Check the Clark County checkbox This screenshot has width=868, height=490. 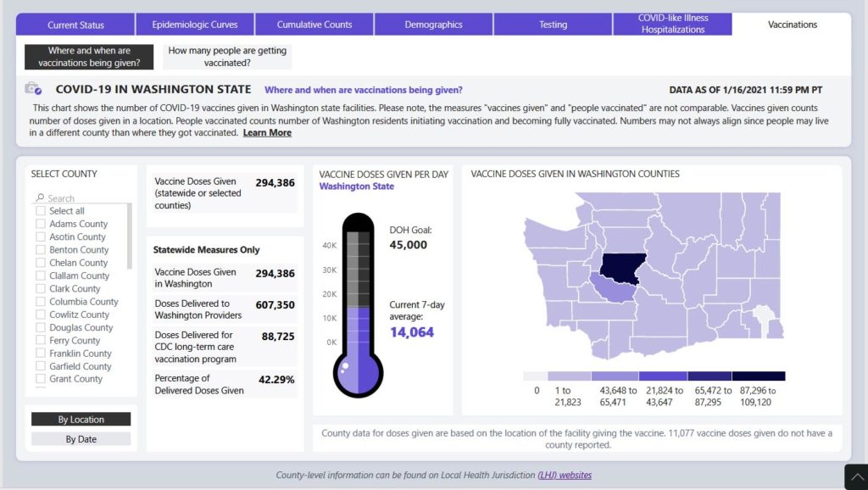click(41, 288)
